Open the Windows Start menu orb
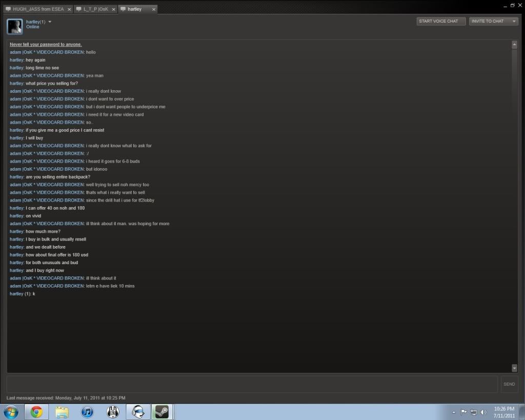The width and height of the screenshot is (525, 420). (x=11, y=412)
